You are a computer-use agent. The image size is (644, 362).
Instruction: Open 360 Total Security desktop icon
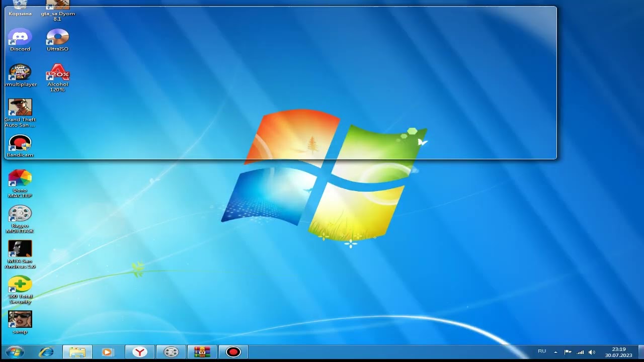(20, 290)
